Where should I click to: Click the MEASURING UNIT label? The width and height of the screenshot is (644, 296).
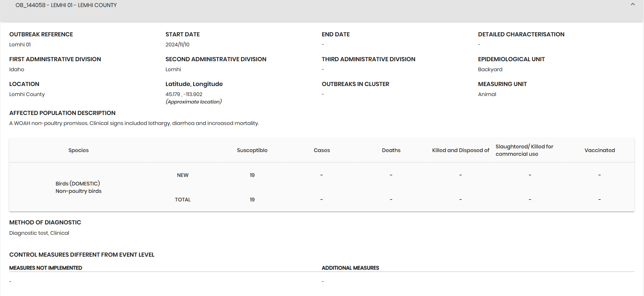[x=502, y=84]
